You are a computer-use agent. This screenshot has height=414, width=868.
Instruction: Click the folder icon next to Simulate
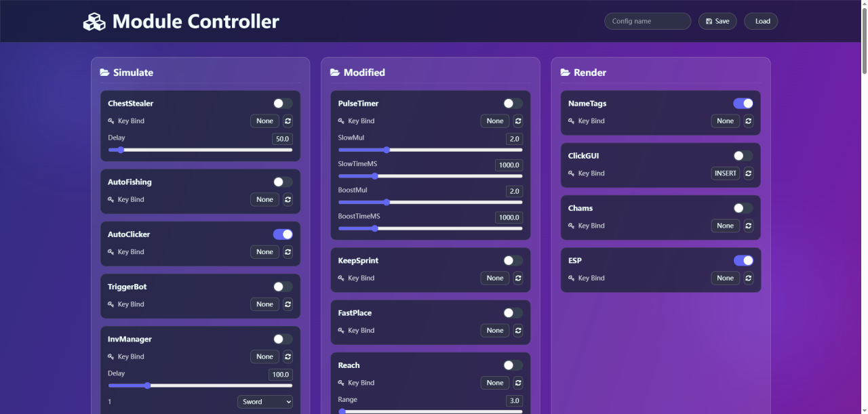pyautogui.click(x=104, y=73)
